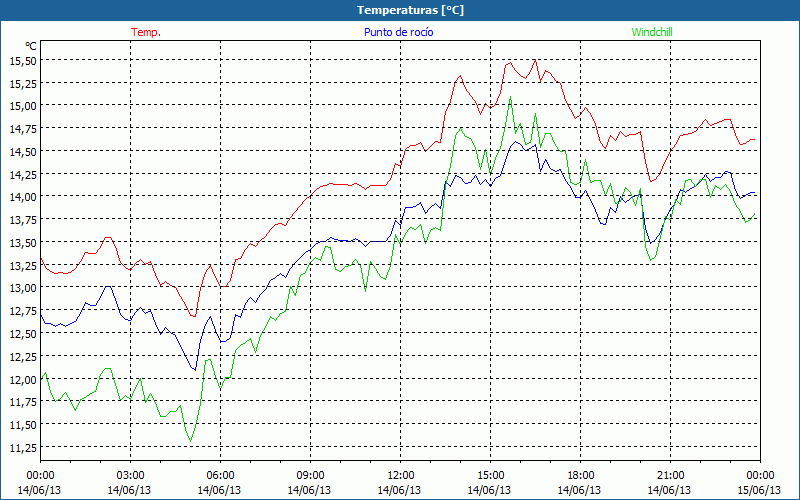Image resolution: width=800 pixels, height=500 pixels.
Task: Click the 12,00 y-axis value
Action: (x=23, y=379)
